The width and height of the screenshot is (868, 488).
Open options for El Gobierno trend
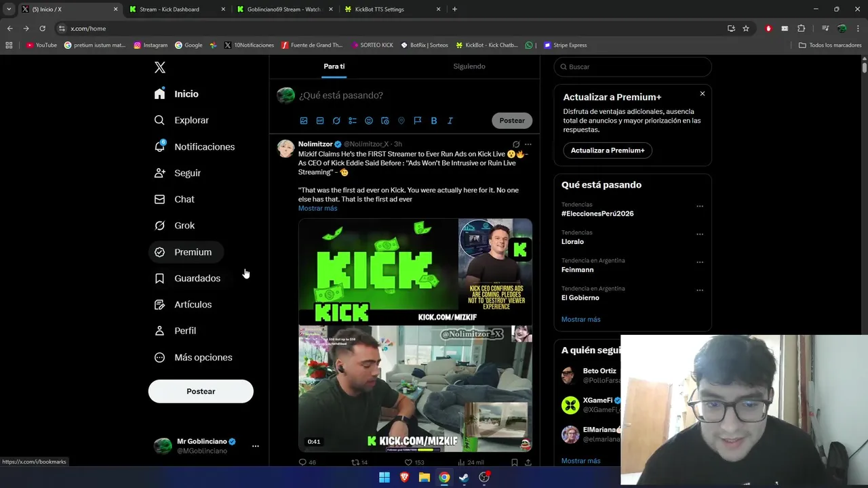pos(700,290)
